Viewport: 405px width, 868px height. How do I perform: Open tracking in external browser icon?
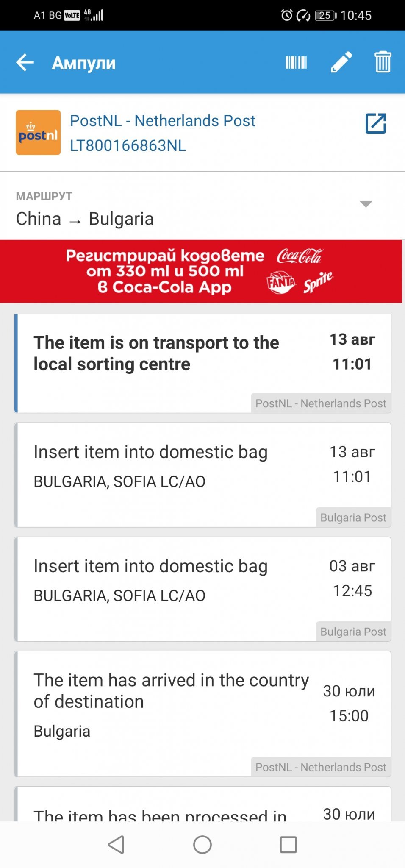point(376,124)
